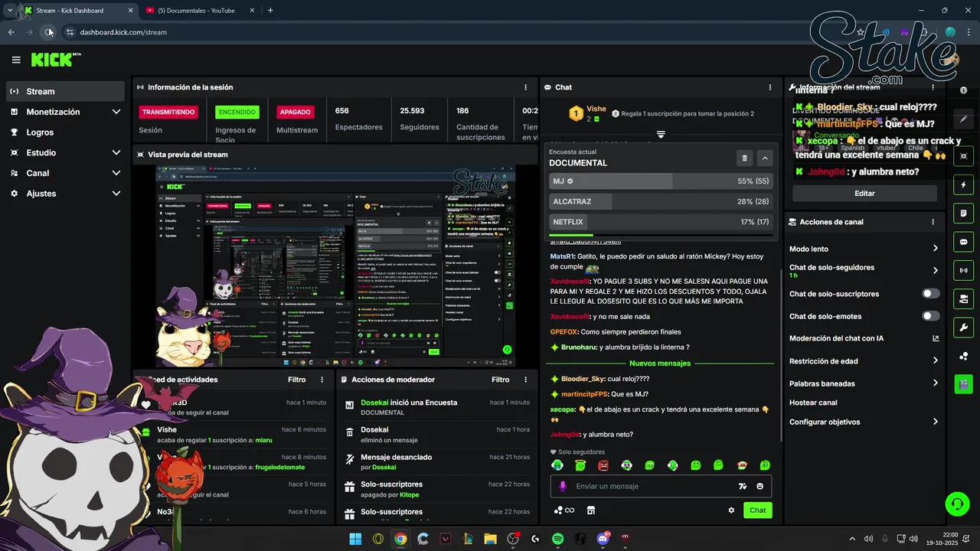The height and width of the screenshot is (551, 980).
Task: Select the NETFLIX poll option bar
Action: pos(661,222)
